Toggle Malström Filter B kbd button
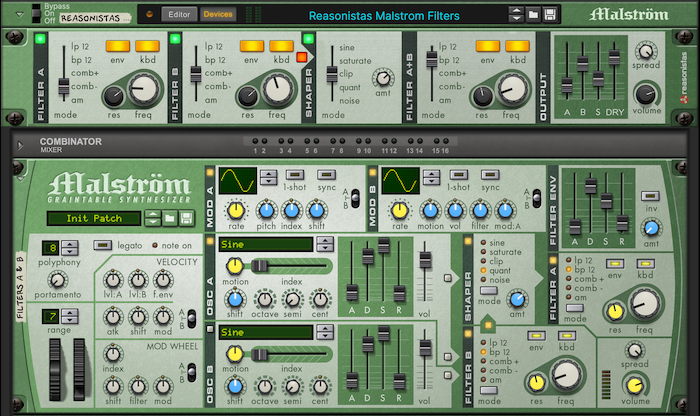The width and height of the screenshot is (700, 416). tap(566, 336)
